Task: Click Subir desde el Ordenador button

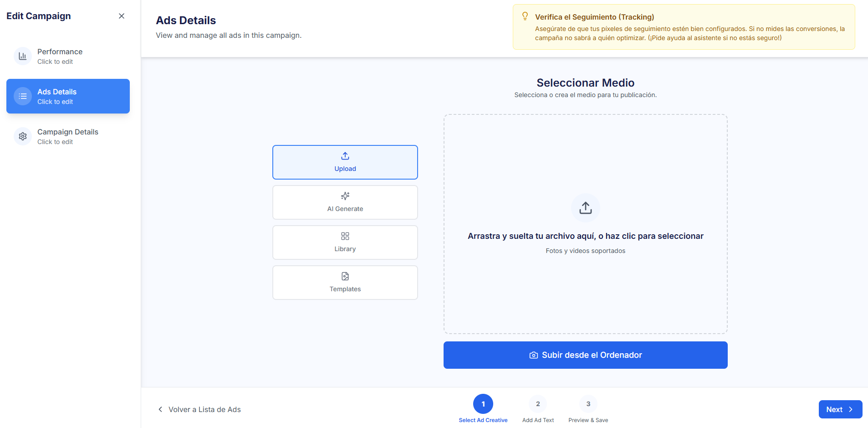Action: coord(585,355)
